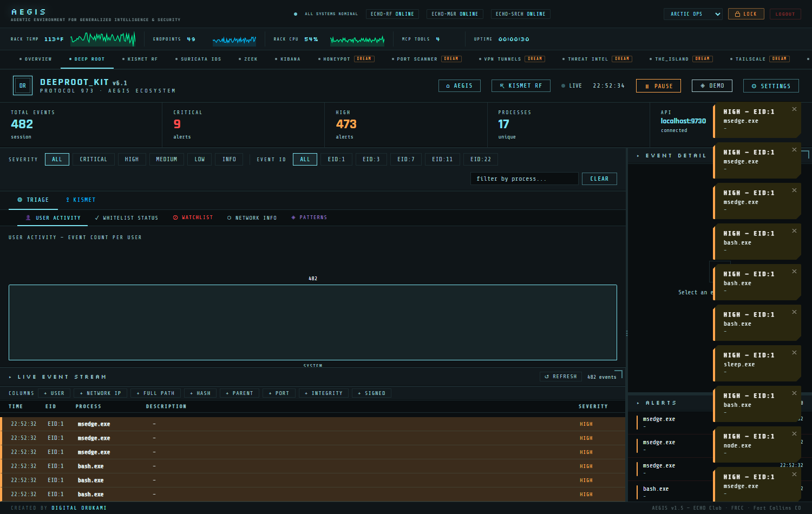Open the KISMET RF navigation tab
This screenshot has height=514, width=812.
tap(140, 59)
